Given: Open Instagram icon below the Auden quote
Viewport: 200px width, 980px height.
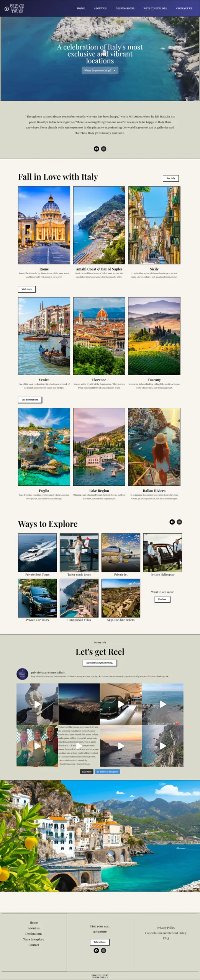Looking at the screenshot, I should [103, 149].
